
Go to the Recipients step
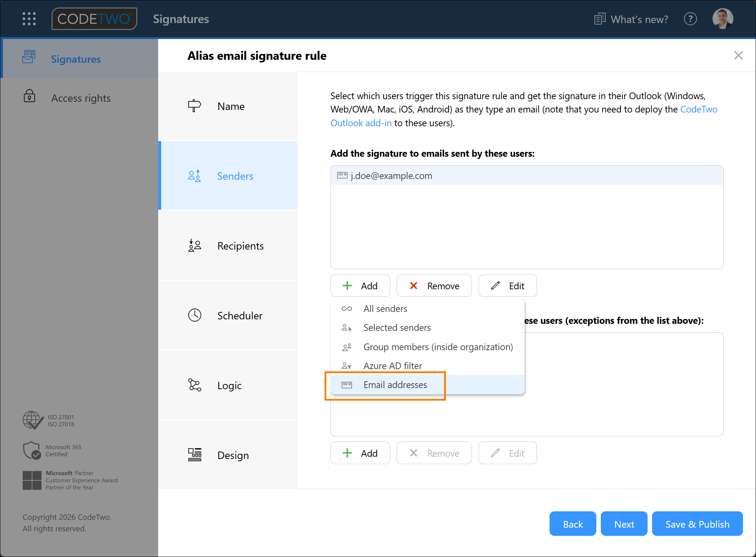click(x=228, y=246)
